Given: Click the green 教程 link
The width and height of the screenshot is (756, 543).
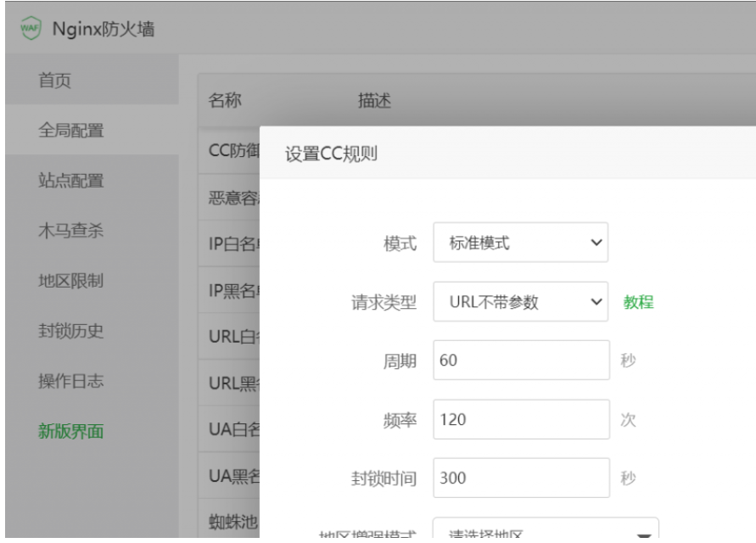Looking at the screenshot, I should tap(639, 302).
